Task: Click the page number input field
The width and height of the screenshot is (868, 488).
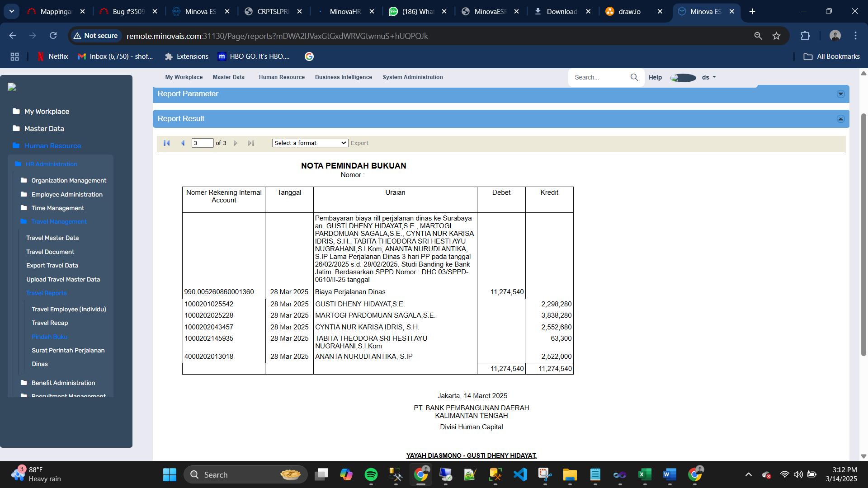Action: 203,143
